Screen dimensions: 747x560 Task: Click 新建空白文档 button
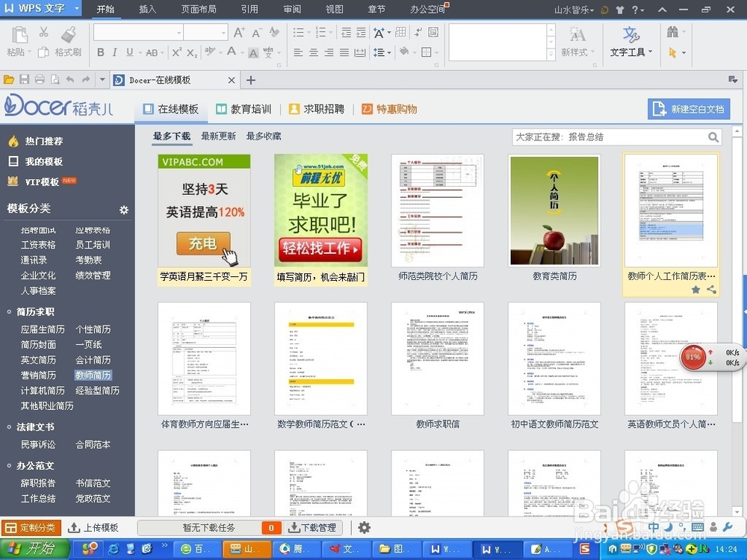(689, 109)
